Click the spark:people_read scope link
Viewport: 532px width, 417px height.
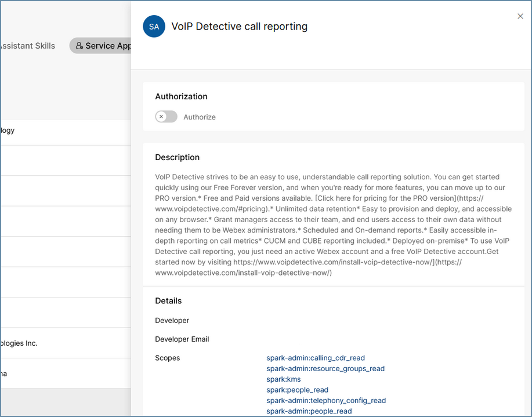click(297, 390)
